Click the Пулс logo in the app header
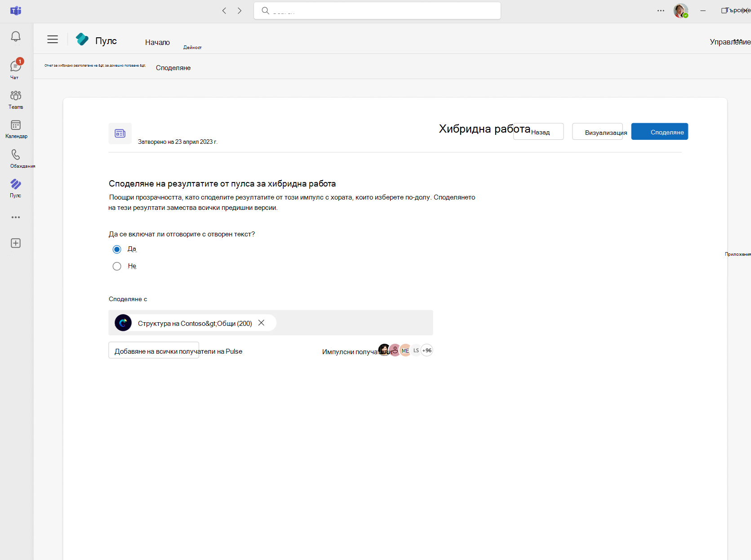 [82, 40]
